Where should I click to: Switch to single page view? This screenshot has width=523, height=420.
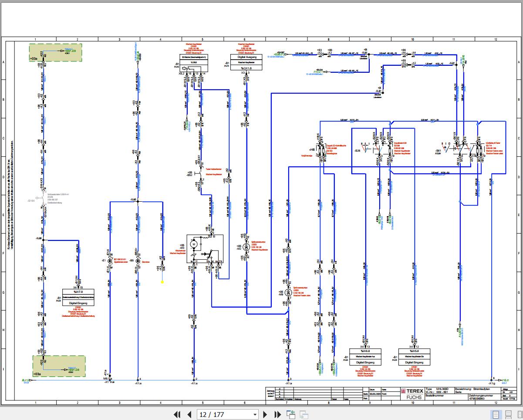[x=496, y=414]
